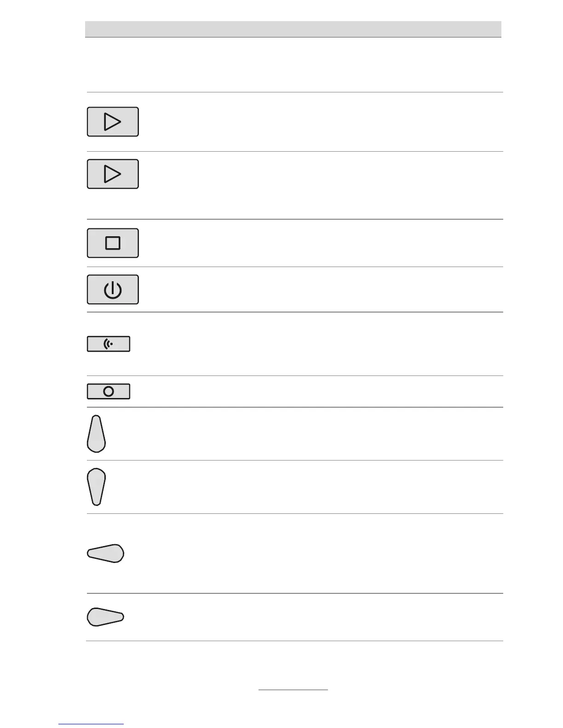Click the empty description area beside the power button
Image resolution: width=563 pixels, height=728 pixels.
coord(317,290)
